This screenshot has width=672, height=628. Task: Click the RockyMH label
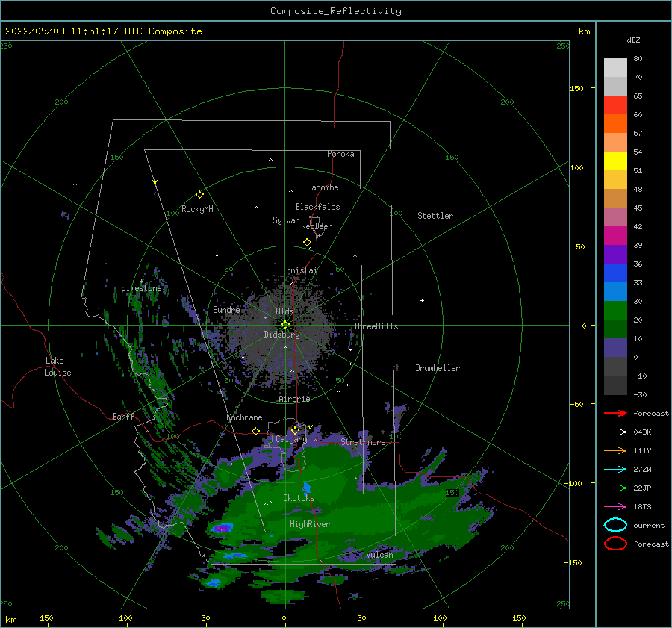click(197, 209)
